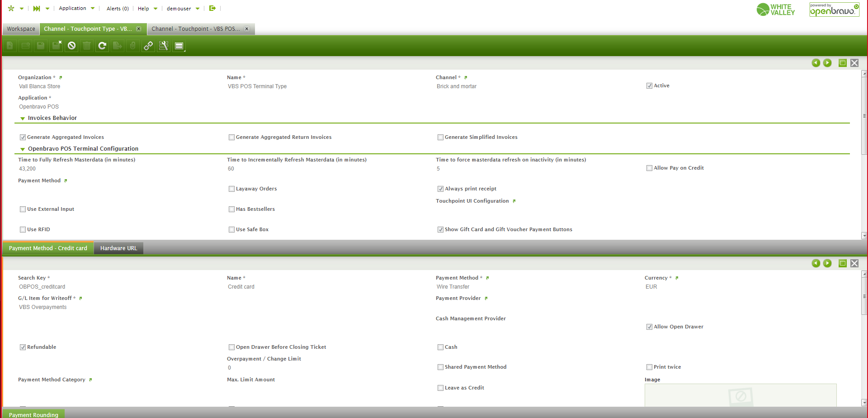The width and height of the screenshot is (868, 418).
Task: Click the openbravo logo
Action: click(x=834, y=9)
